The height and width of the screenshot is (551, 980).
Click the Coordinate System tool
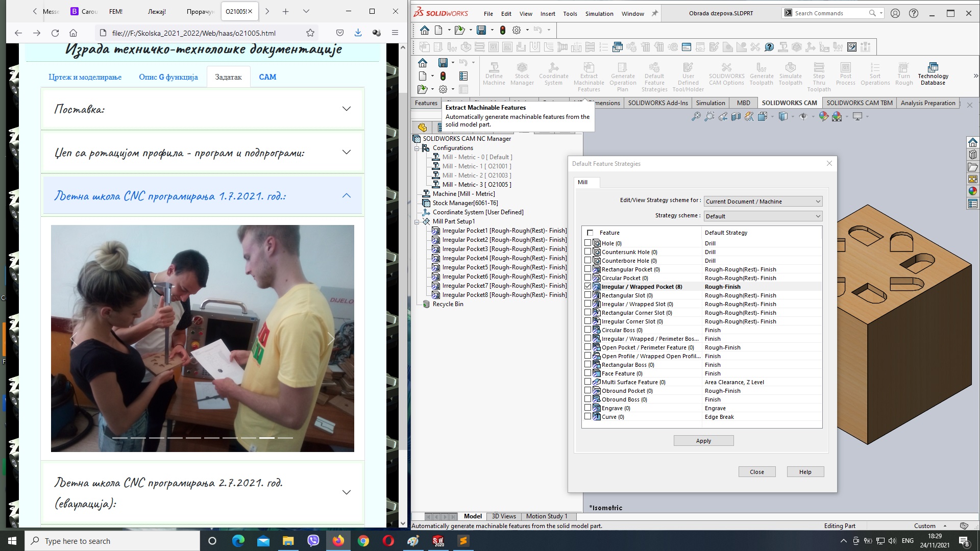tap(553, 74)
